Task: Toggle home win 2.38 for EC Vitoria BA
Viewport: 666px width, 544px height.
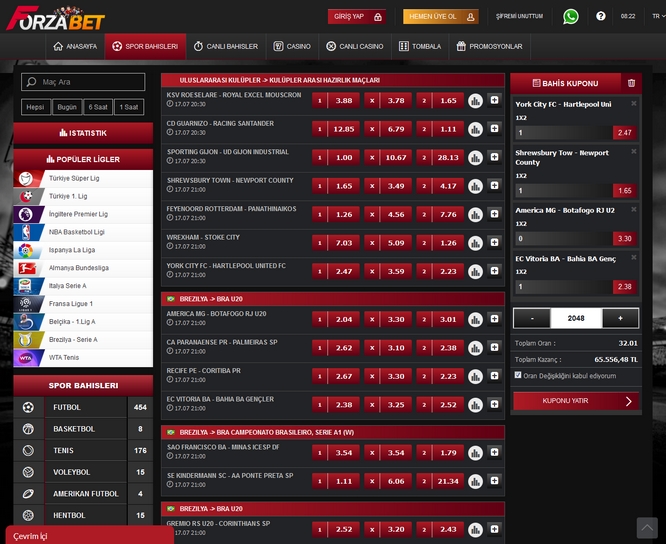Action: click(336, 405)
